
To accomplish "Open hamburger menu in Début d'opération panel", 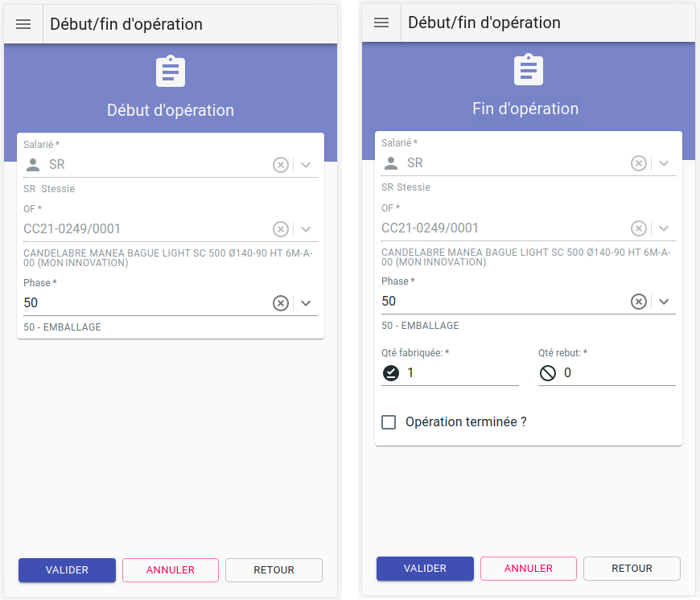I will point(23,24).
